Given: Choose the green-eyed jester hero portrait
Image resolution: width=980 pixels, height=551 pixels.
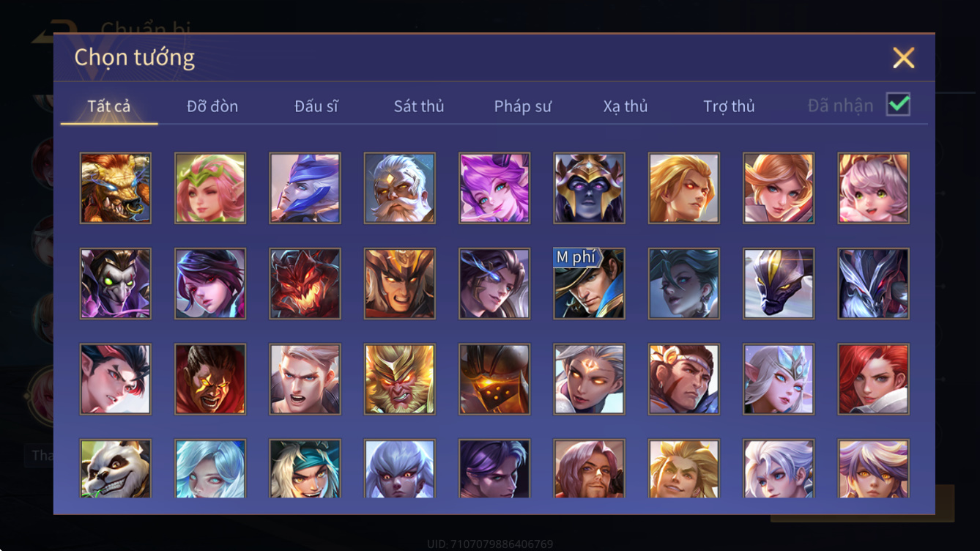Looking at the screenshot, I should [x=116, y=284].
